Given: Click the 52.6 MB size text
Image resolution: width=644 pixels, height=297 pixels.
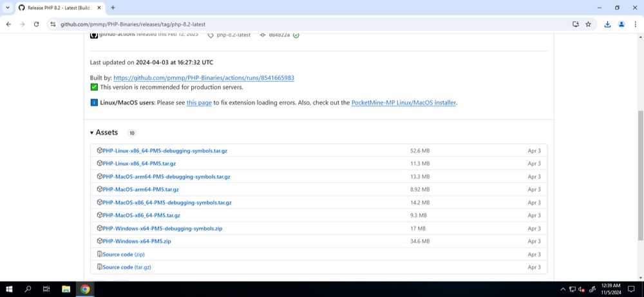Looking at the screenshot, I should click(x=420, y=151).
